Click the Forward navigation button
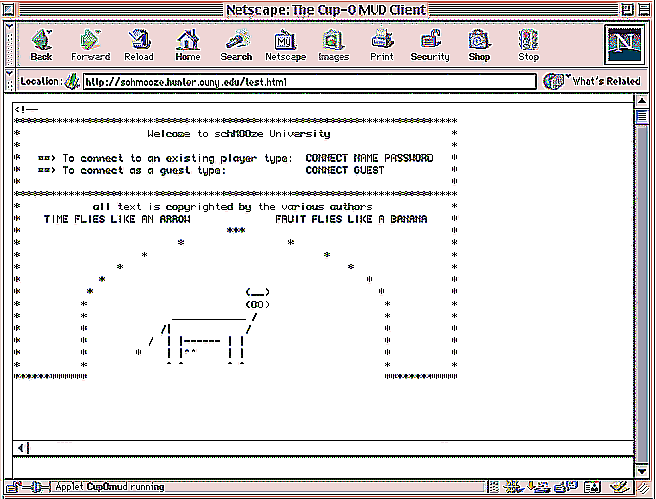656x499 pixels. (x=90, y=45)
